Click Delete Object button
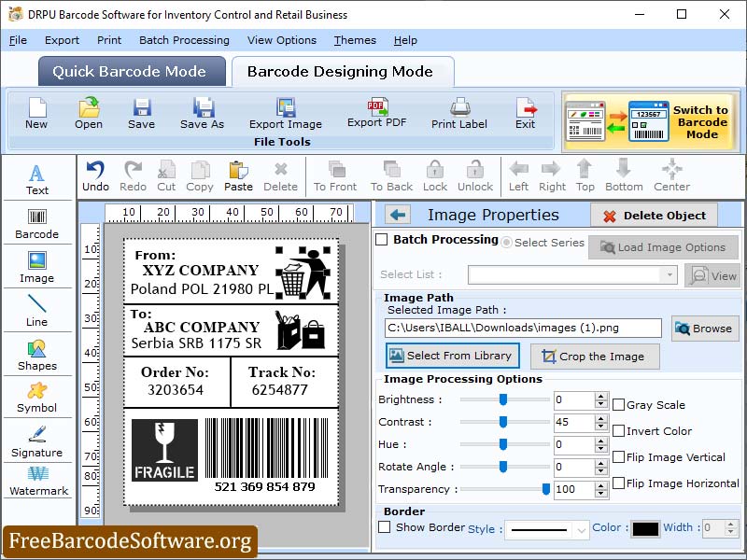Screen dimensions: 747x560 click(655, 216)
